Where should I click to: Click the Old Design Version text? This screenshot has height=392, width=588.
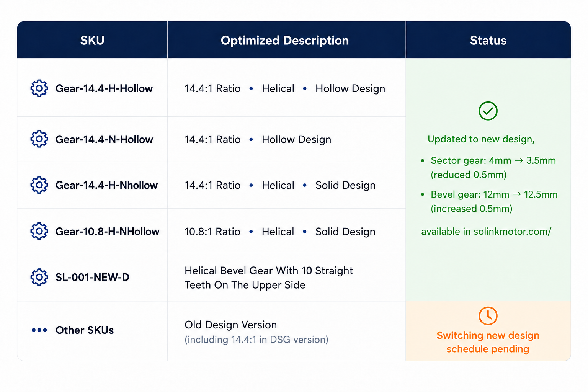(x=230, y=325)
